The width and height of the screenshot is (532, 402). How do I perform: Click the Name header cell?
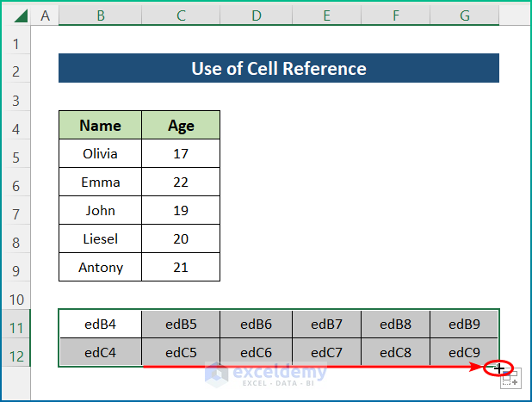point(100,126)
